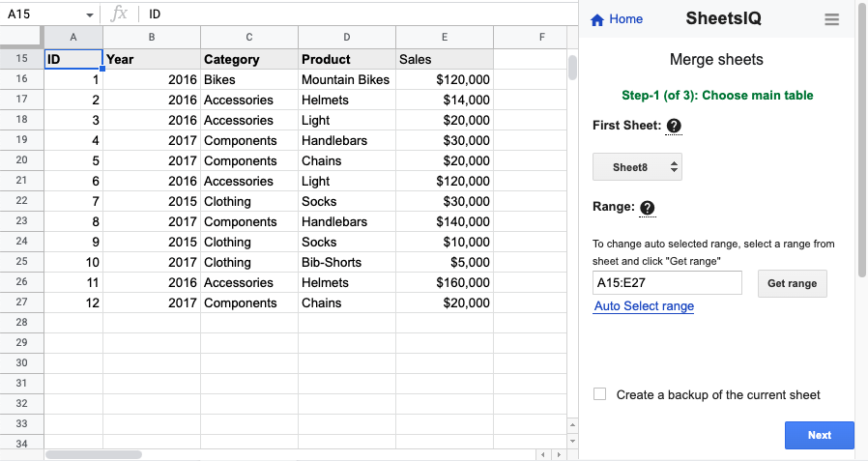Select column C header
Viewport: 868px width, 461px height.
pyautogui.click(x=249, y=38)
